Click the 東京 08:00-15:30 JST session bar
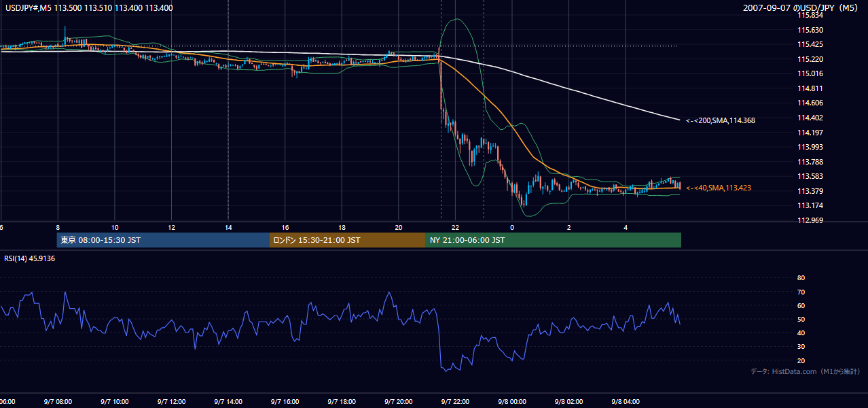The height and width of the screenshot is (408, 868). [163, 240]
